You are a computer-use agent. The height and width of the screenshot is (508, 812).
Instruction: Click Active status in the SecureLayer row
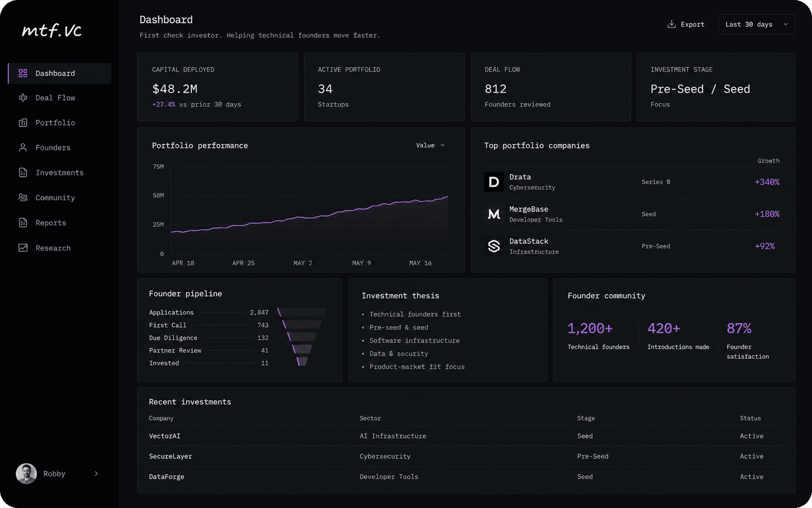pos(751,456)
